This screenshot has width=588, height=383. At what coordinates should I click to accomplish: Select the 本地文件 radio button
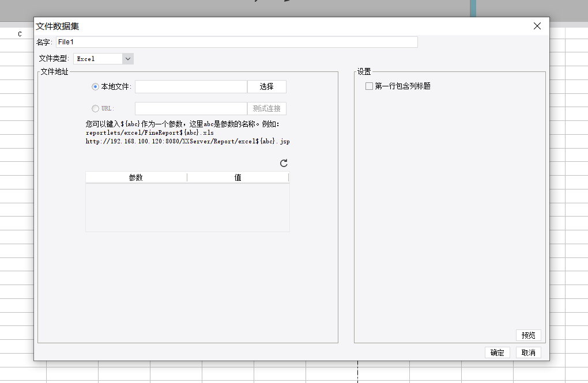[x=95, y=86]
